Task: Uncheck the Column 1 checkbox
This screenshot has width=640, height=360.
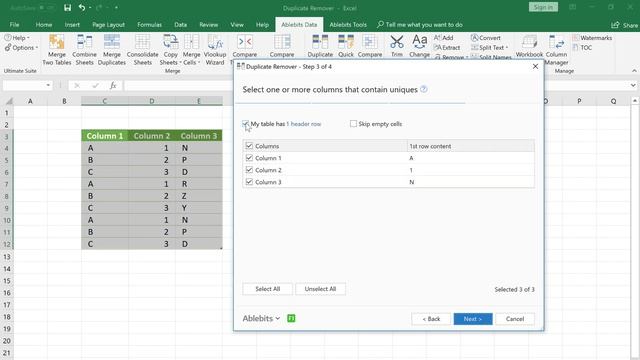Action: point(249,158)
